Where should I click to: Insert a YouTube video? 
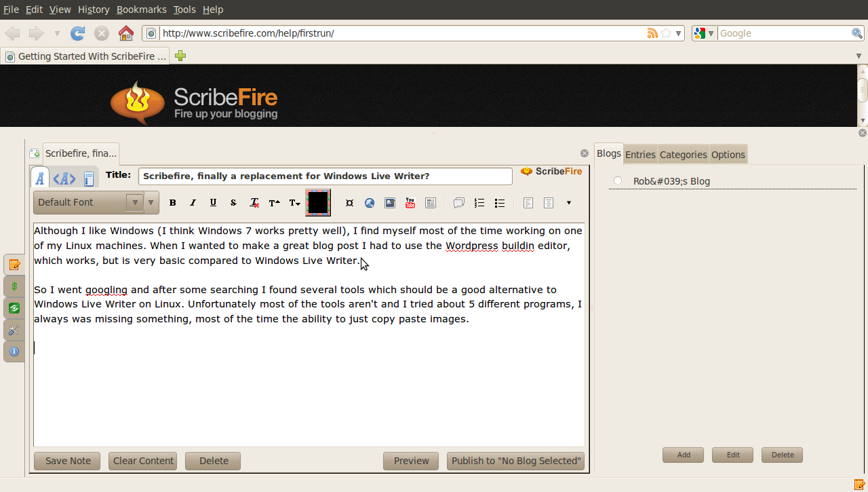(x=410, y=203)
